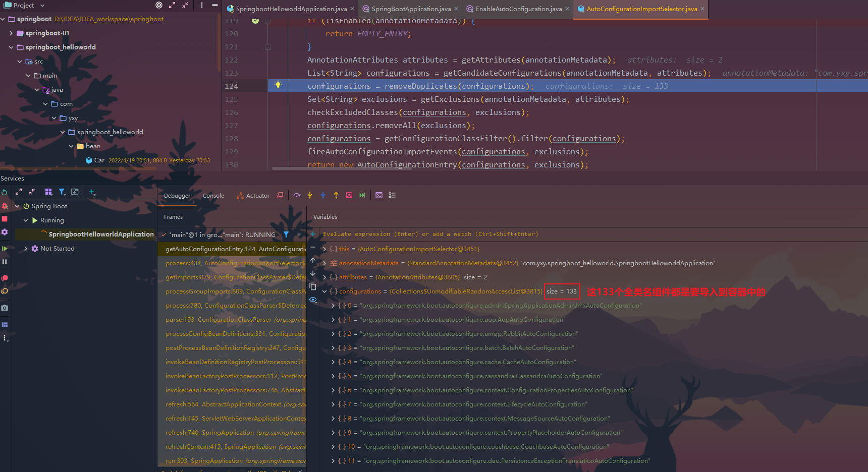Viewport: 868px width, 472px height.
Task: Click View Breakpoints red circle icon
Action: (5, 278)
